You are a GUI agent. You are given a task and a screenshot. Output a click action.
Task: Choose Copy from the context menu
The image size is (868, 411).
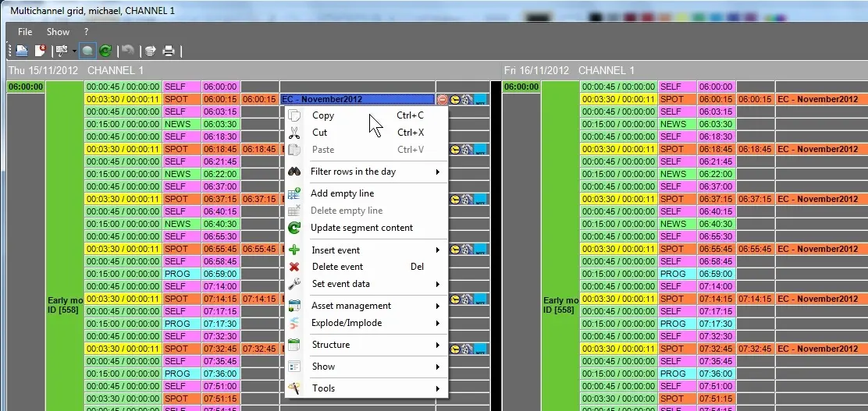[323, 115]
